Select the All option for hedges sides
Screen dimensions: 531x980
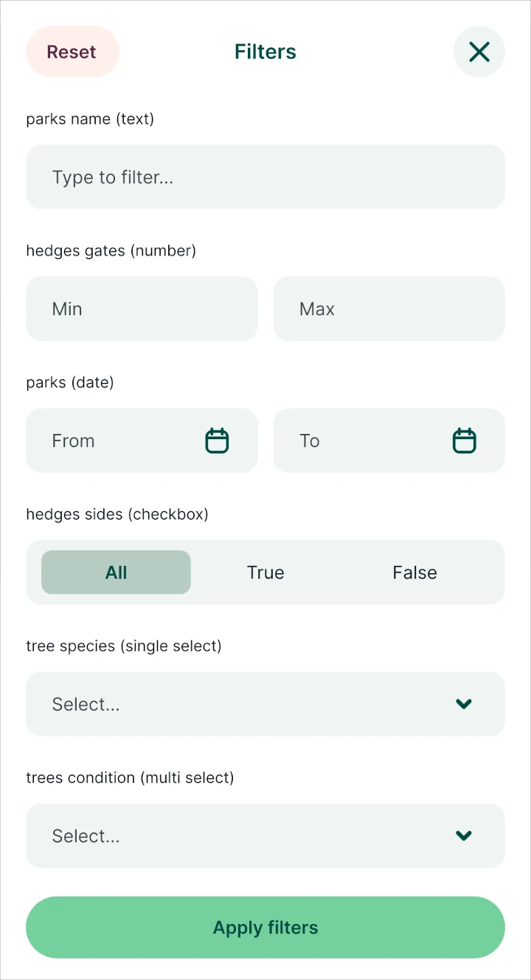116,572
